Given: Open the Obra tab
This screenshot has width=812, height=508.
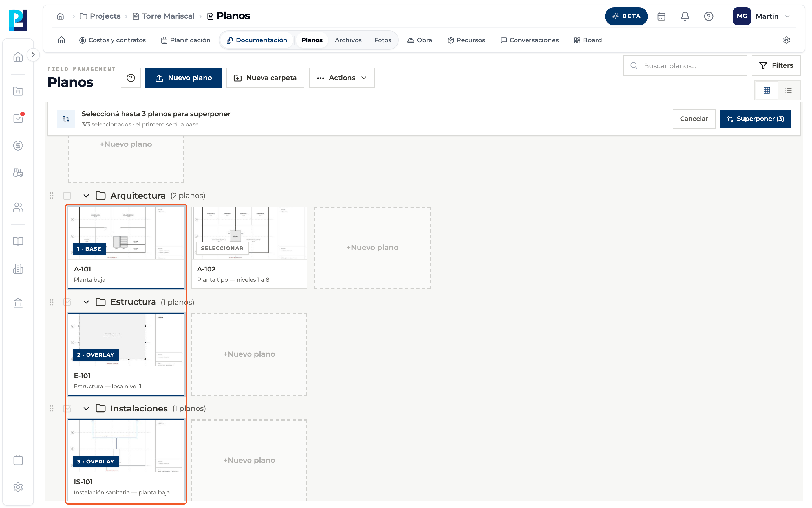Looking at the screenshot, I should pos(420,40).
